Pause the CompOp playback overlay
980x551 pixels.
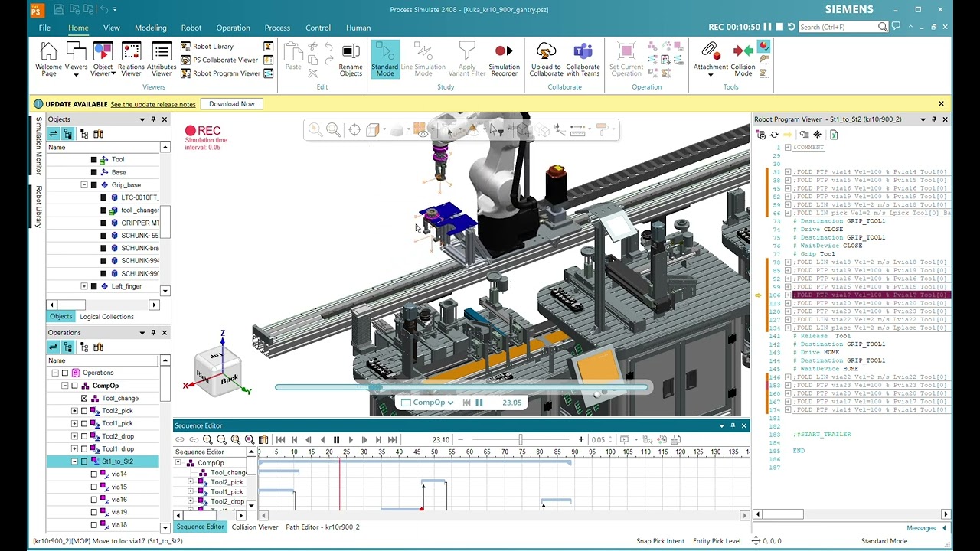pyautogui.click(x=479, y=403)
